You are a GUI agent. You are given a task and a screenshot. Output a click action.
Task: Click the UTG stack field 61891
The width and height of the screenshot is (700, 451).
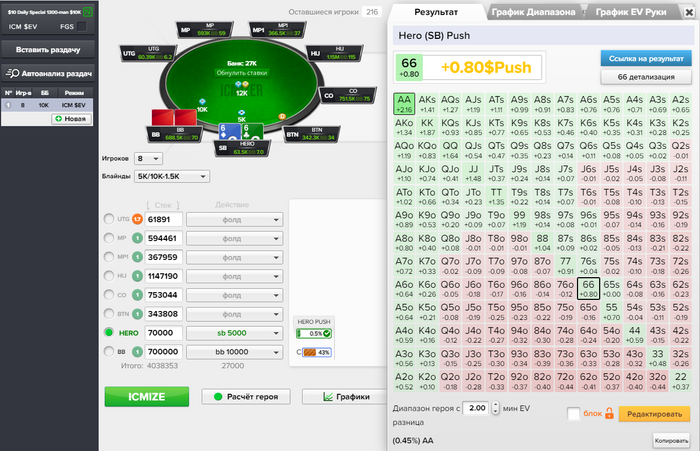pyautogui.click(x=163, y=219)
